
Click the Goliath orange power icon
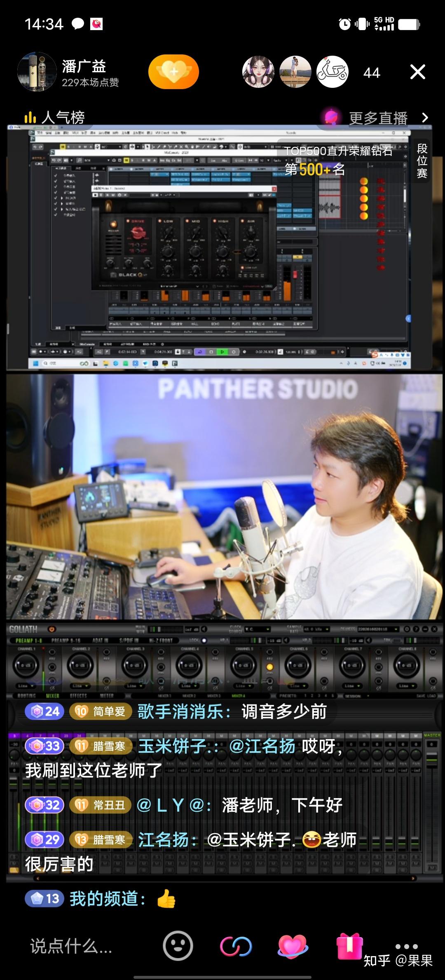(52, 629)
